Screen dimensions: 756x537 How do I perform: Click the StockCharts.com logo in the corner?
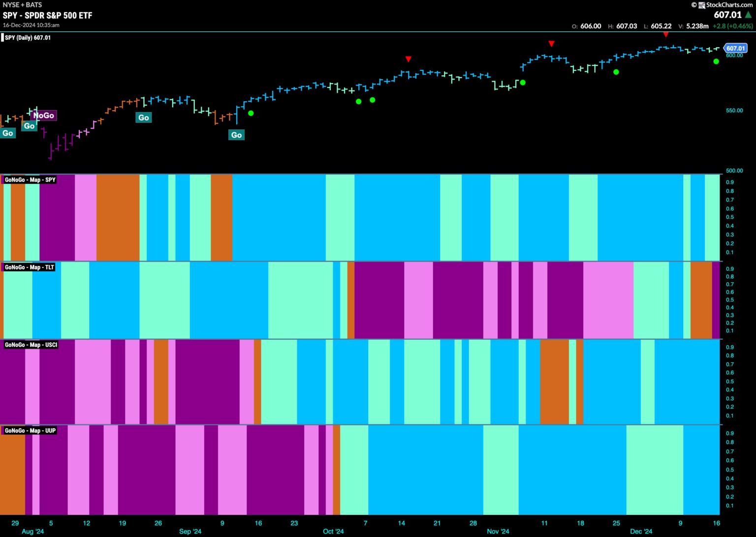click(722, 5)
